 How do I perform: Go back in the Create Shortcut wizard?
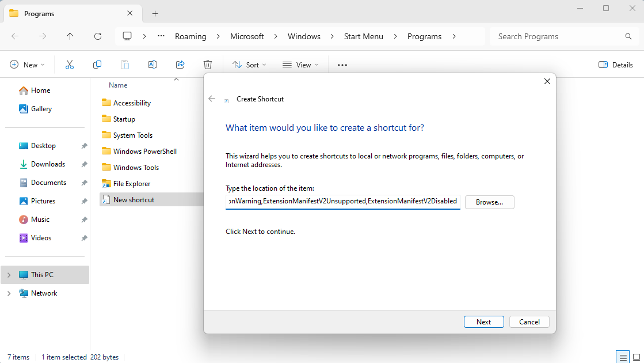tap(212, 99)
